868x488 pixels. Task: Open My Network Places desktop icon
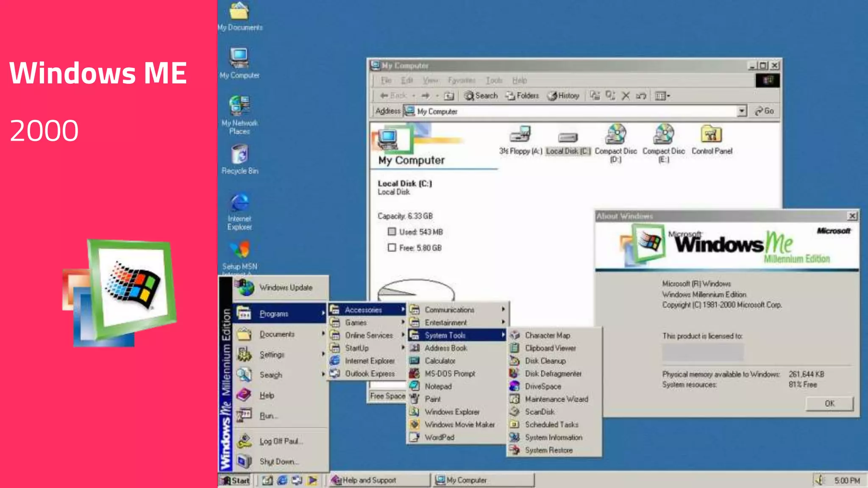(x=239, y=115)
